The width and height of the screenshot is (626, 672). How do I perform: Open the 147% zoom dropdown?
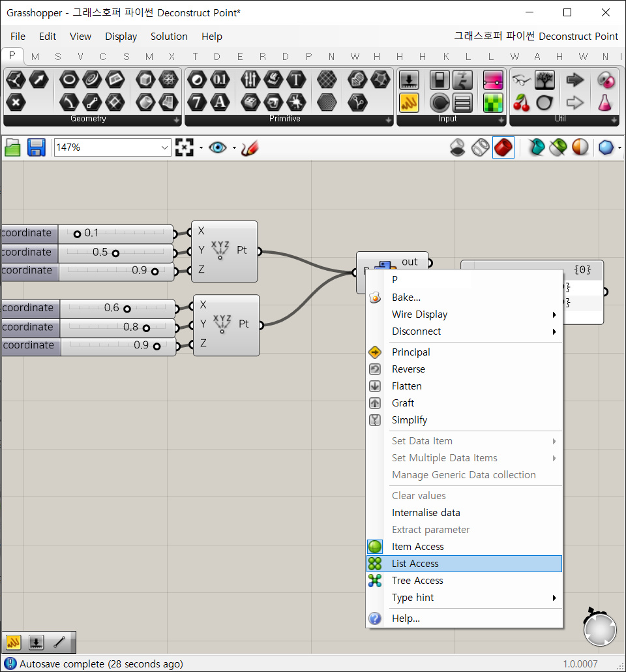164,148
